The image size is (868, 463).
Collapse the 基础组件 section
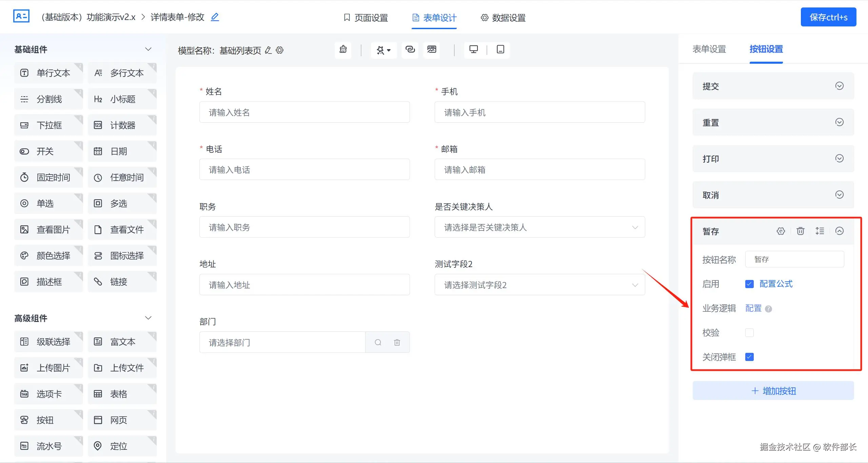(x=148, y=49)
